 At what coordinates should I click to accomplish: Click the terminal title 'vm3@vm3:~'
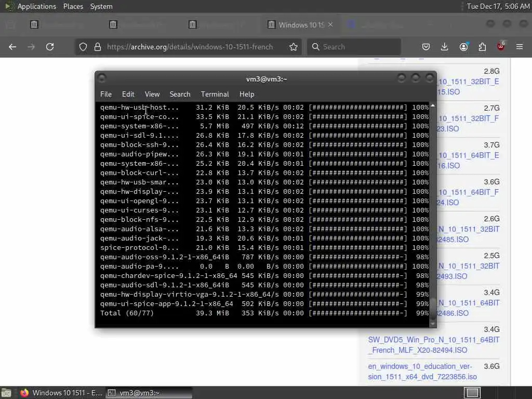click(267, 79)
